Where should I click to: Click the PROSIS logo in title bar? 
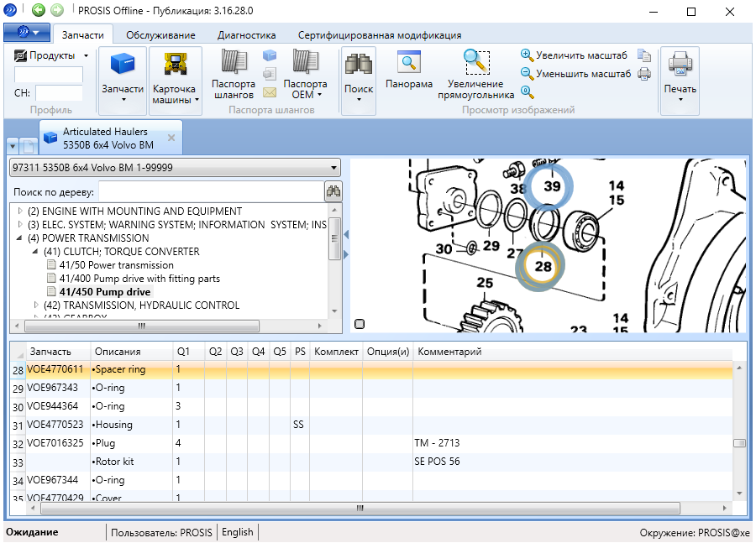click(x=9, y=9)
